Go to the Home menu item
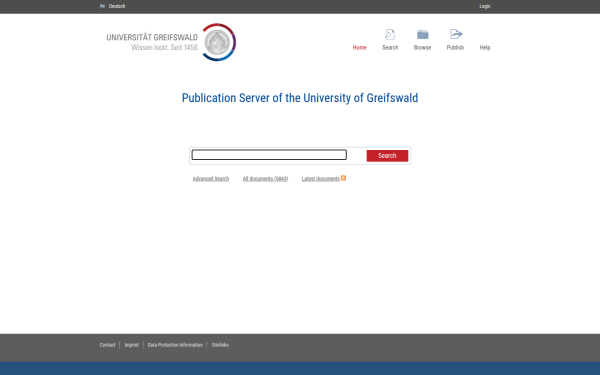Viewport: 600px width, 375px height. pyautogui.click(x=359, y=47)
